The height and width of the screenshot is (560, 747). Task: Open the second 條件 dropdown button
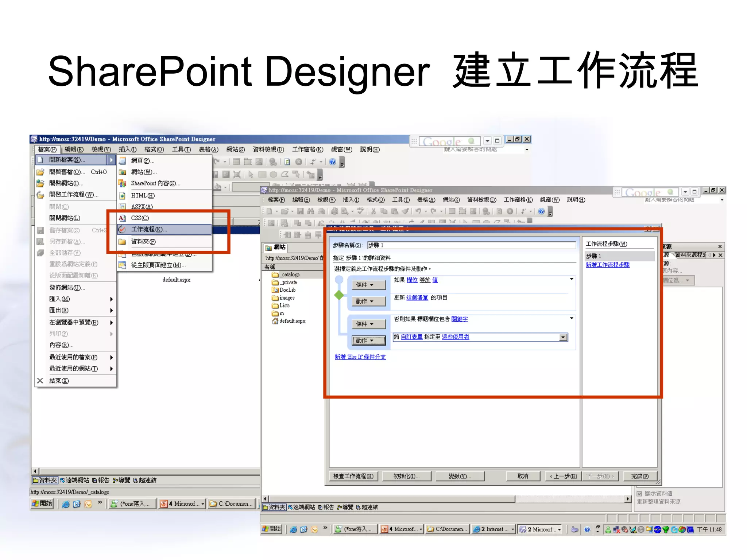368,324
